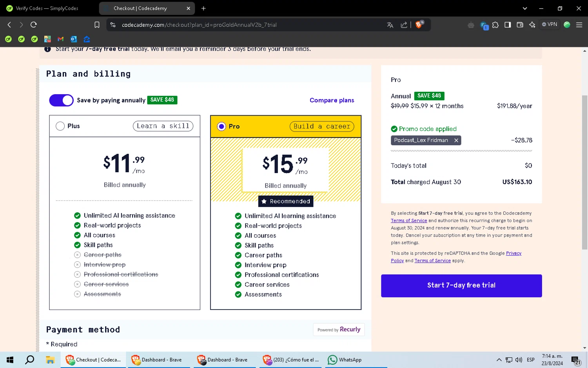Toggle the browser sidebar panel icon
Image resolution: width=588 pixels, height=368 pixels.
[x=508, y=25]
